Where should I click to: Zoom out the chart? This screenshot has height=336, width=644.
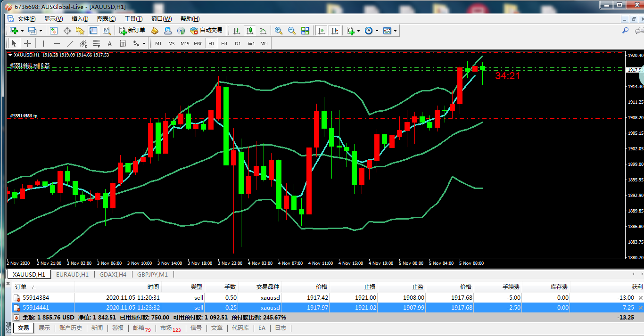[292, 31]
